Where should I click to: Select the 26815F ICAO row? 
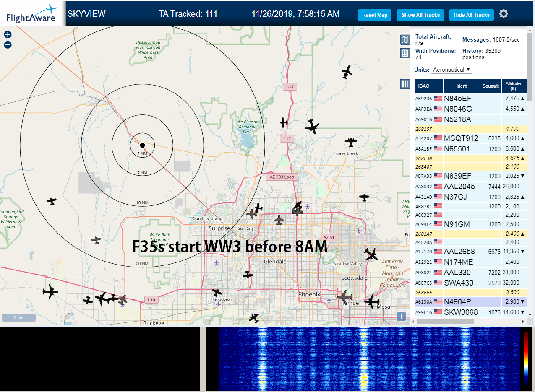470,129
